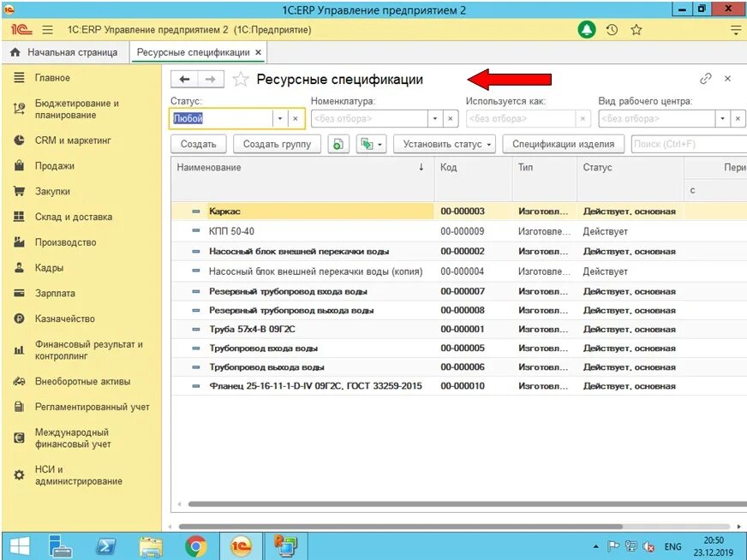
Task: Open the notifications bell icon
Action: 587,30
